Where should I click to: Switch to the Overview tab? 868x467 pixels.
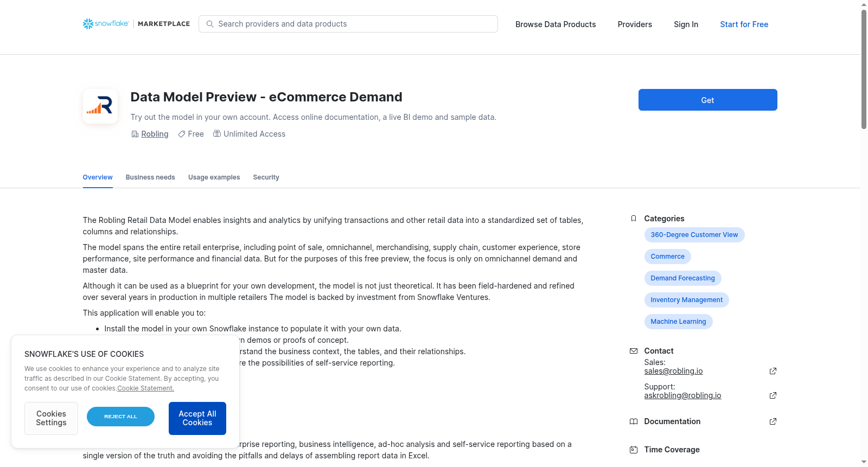(x=98, y=177)
